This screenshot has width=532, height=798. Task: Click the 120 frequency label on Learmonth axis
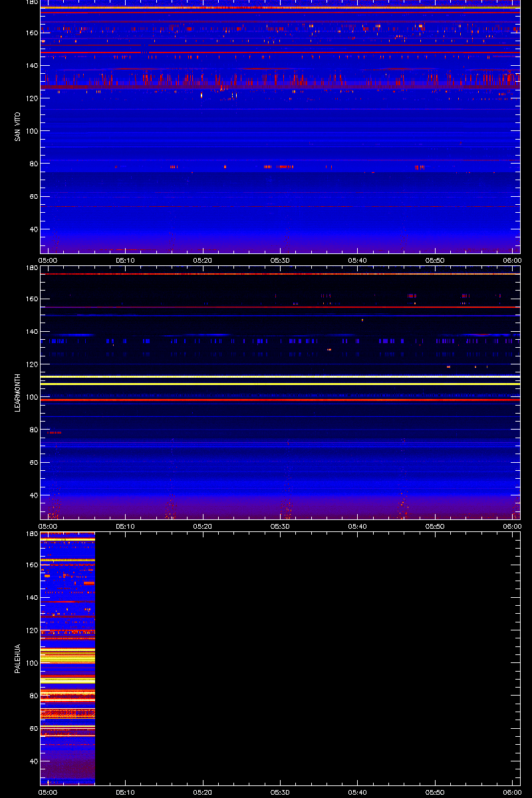pyautogui.click(x=32, y=364)
